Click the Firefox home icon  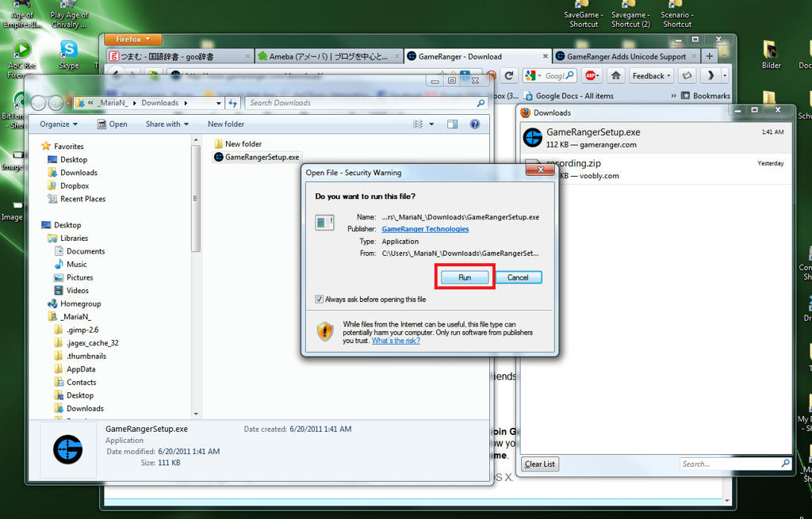point(615,75)
